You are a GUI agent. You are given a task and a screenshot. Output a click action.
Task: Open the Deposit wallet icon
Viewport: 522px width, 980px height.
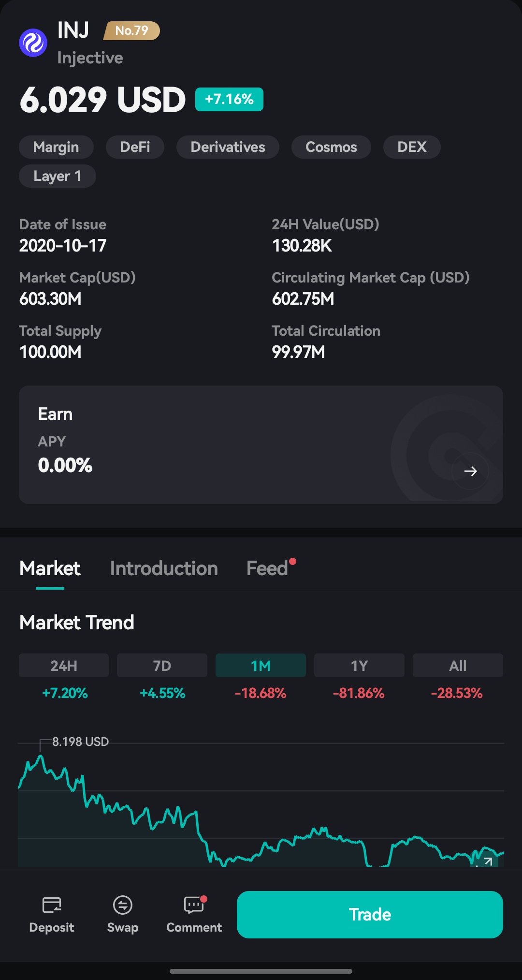(52, 905)
